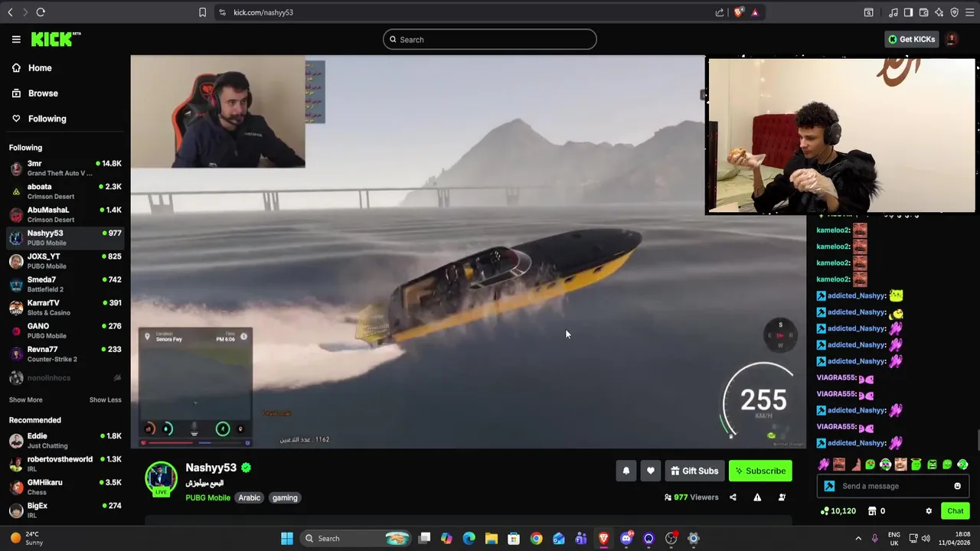Open the aboata channel in the Following list
Screen dimensions: 980x551
(64, 191)
